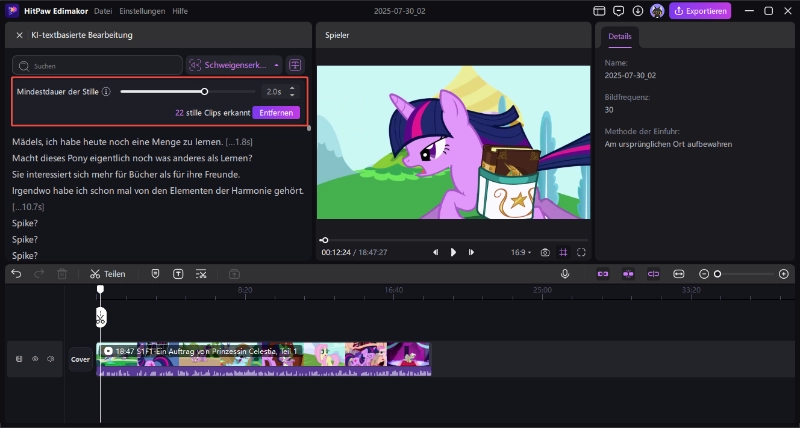Click the HitPaw Edimakor logo
This screenshot has width=800, height=428.
tap(13, 11)
